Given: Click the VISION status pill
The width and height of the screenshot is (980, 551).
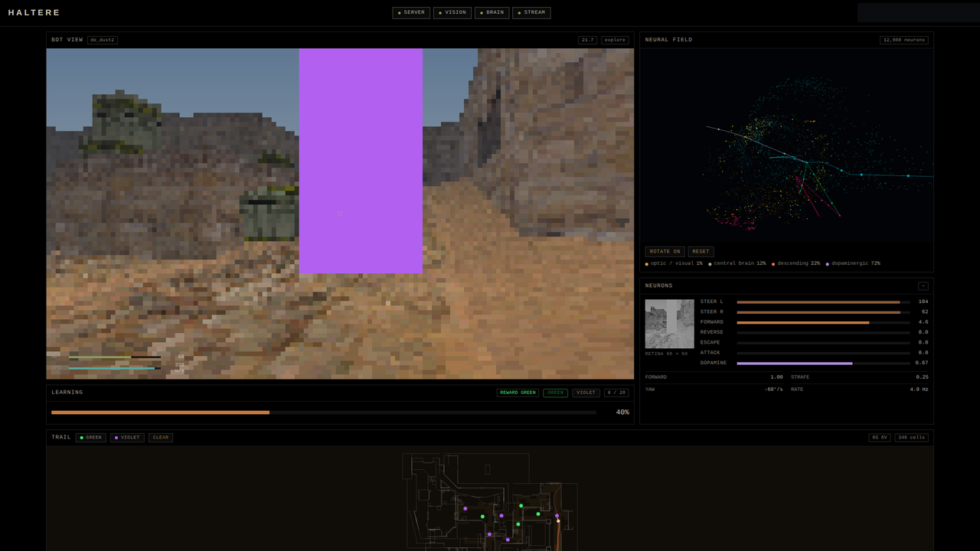Looking at the screenshot, I should [x=452, y=13].
